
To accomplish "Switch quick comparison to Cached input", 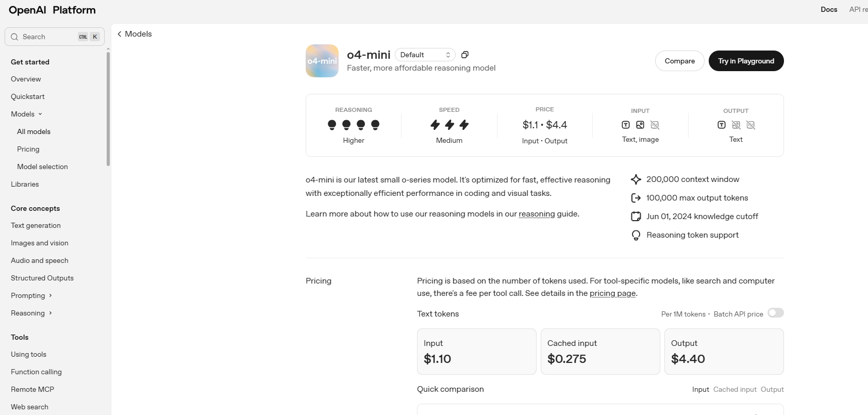I will click(735, 389).
